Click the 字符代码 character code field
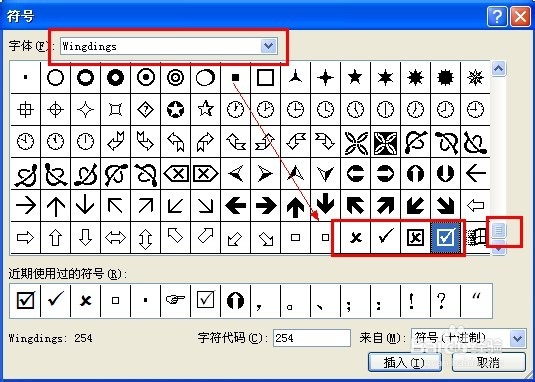 [x=312, y=338]
